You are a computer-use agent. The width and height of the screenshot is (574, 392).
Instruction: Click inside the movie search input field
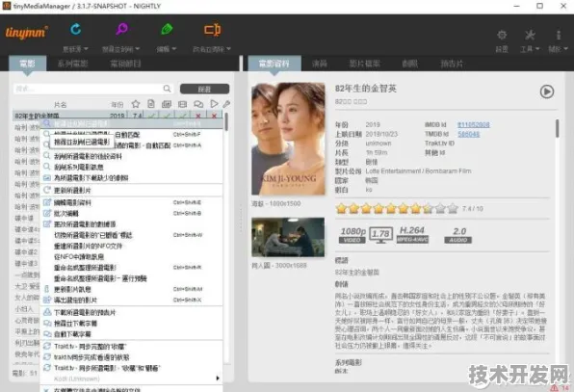pos(88,89)
